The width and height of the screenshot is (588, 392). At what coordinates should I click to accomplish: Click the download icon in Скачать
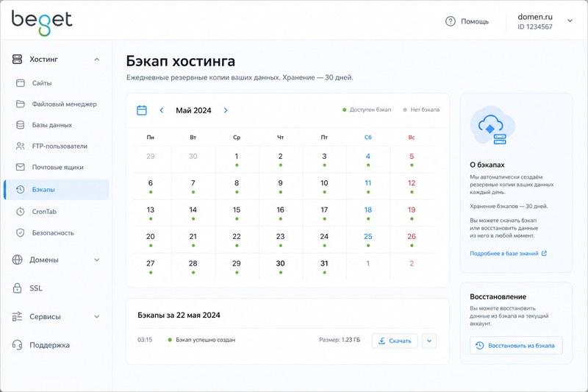tap(381, 341)
